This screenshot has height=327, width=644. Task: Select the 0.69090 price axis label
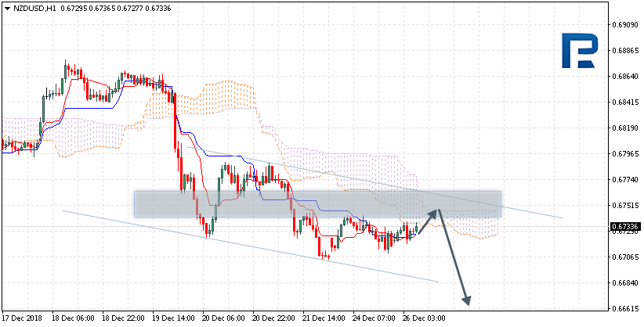(624, 25)
